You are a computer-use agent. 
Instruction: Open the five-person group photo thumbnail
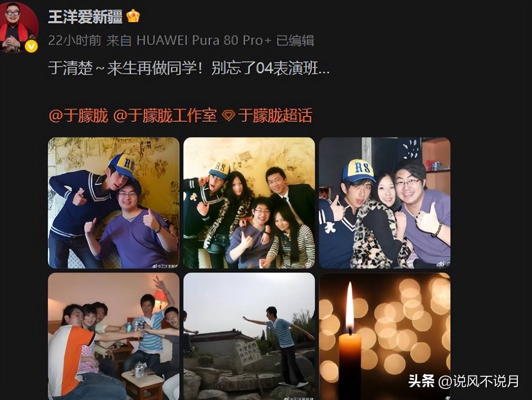(249, 203)
